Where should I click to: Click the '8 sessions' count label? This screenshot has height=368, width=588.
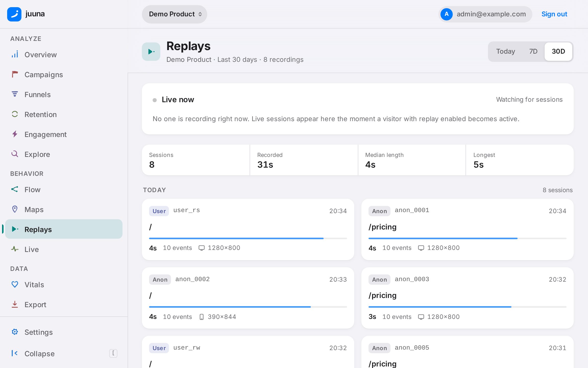point(558,190)
